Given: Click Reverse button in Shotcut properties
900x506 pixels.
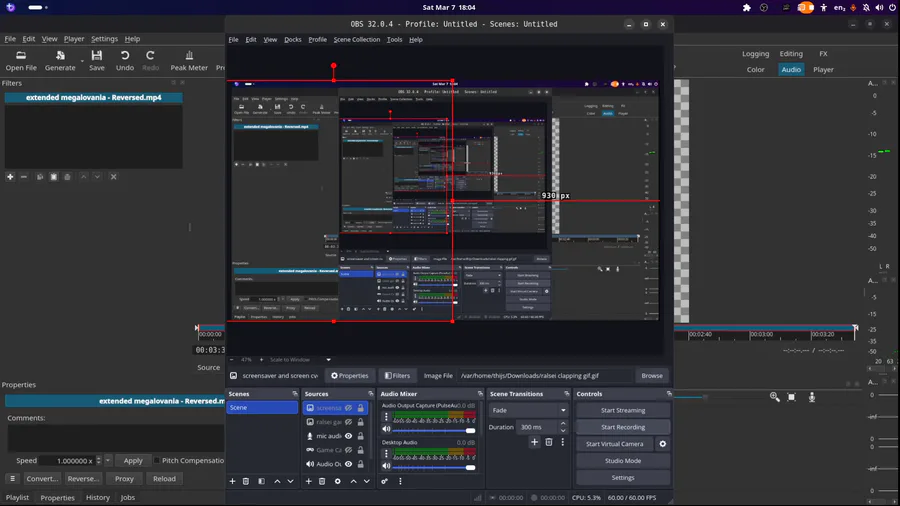Looking at the screenshot, I should tap(83, 478).
